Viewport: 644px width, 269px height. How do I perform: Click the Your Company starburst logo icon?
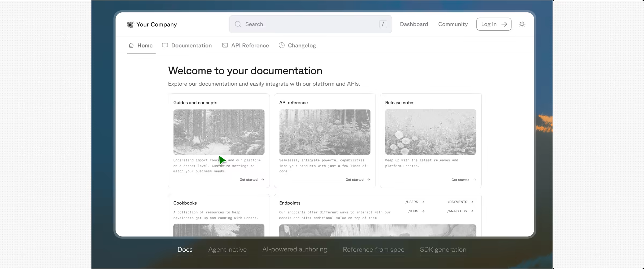[x=130, y=24]
